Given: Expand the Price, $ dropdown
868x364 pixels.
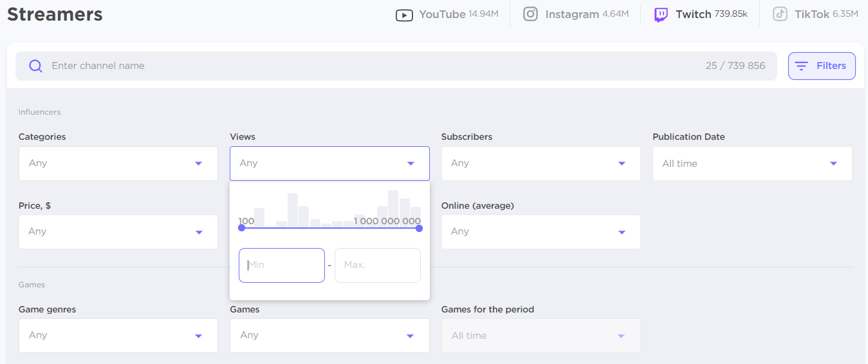Looking at the screenshot, I should [118, 232].
